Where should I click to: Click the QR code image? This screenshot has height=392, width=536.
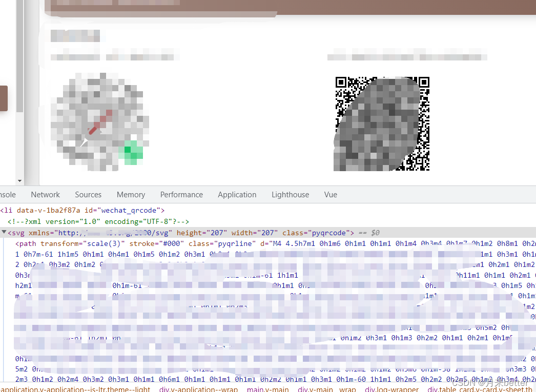click(381, 123)
